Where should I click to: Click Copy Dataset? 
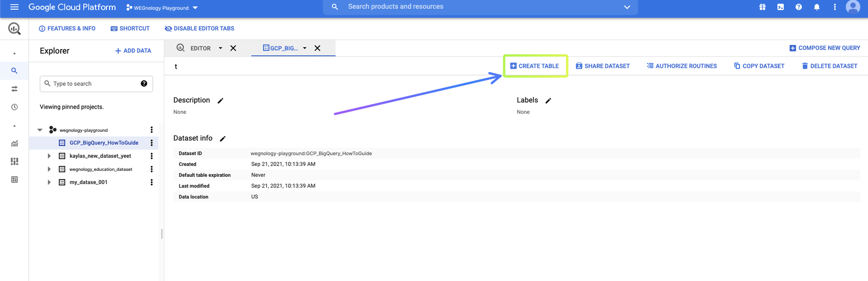point(759,66)
